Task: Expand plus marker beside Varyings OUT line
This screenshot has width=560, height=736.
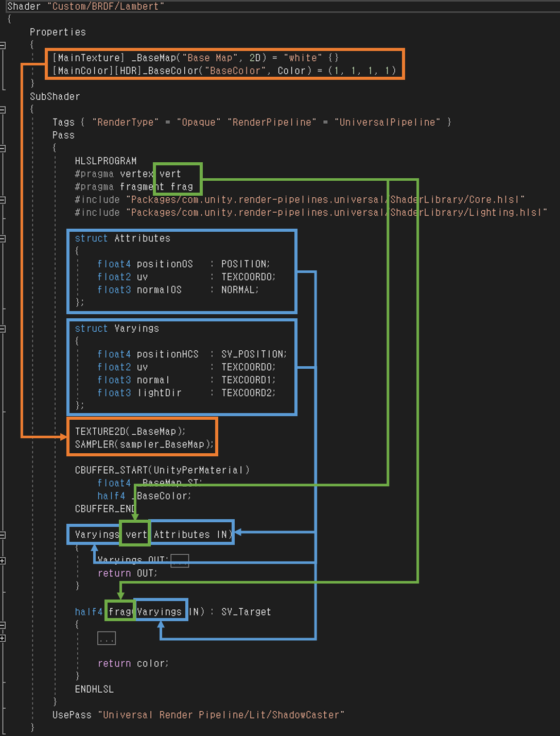Action: point(3,560)
